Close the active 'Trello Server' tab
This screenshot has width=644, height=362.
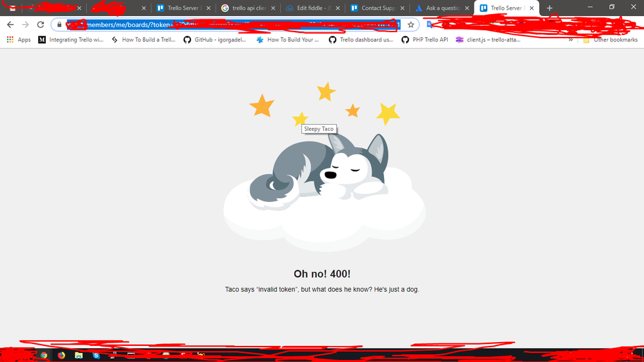coord(532,8)
